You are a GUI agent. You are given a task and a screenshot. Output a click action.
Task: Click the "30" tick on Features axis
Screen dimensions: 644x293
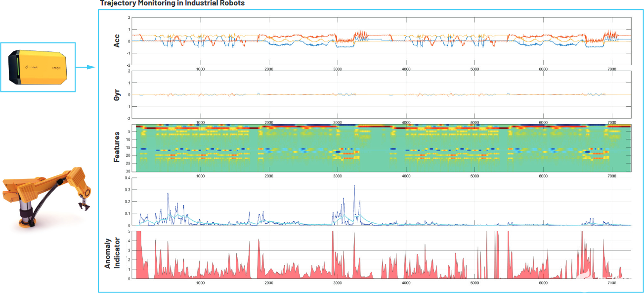click(x=129, y=171)
